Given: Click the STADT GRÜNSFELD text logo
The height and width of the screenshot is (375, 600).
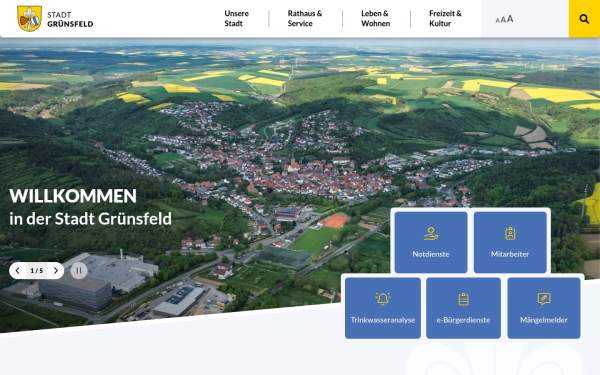Looking at the screenshot, I should pyautogui.click(x=70, y=19).
